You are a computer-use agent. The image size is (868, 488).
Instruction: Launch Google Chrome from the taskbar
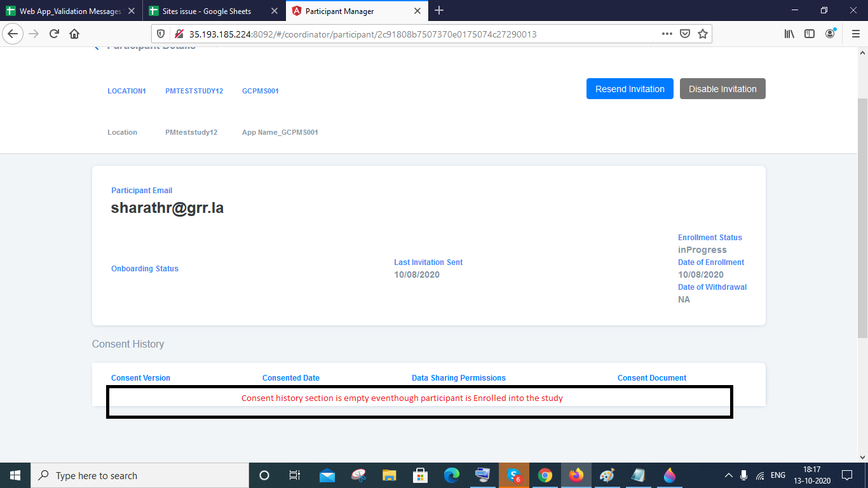point(545,475)
